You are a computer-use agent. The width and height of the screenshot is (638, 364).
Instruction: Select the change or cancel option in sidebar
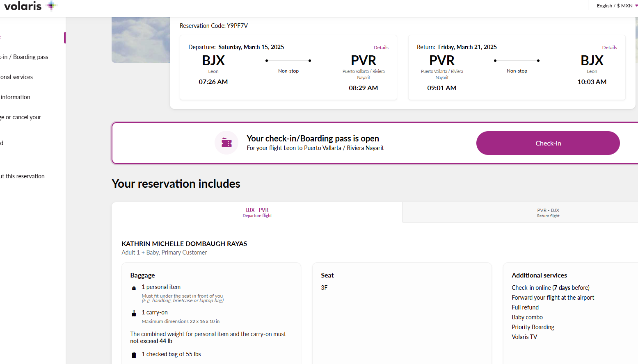pyautogui.click(x=21, y=117)
